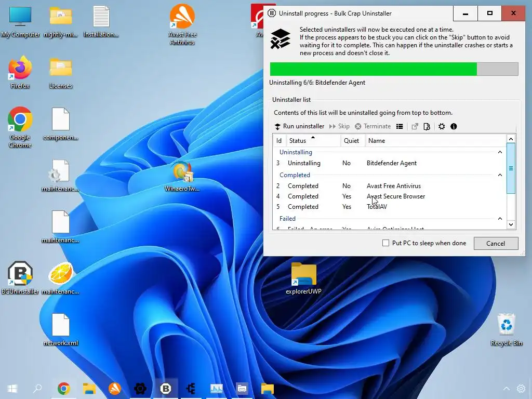Select the Avast Free Antivirus row

pyautogui.click(x=390, y=186)
